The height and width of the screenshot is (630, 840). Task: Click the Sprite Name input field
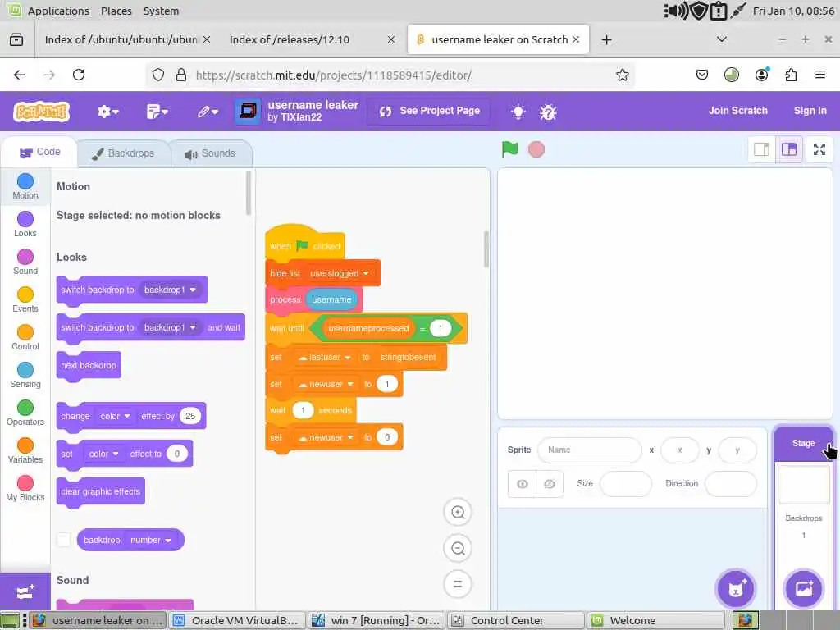(x=589, y=450)
